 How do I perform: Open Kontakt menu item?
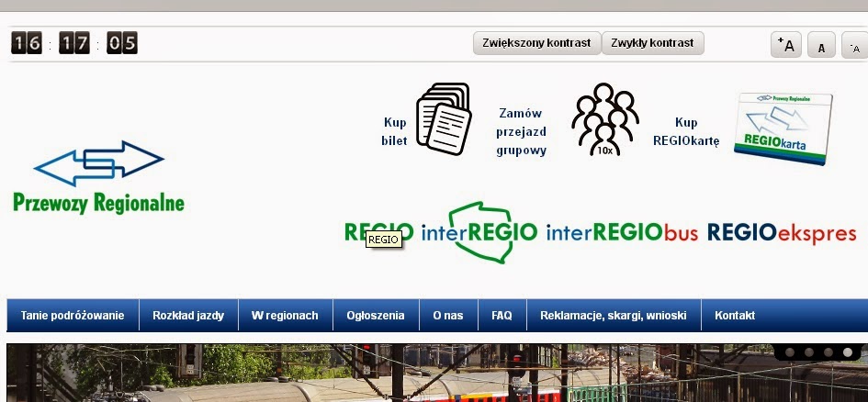click(x=735, y=316)
